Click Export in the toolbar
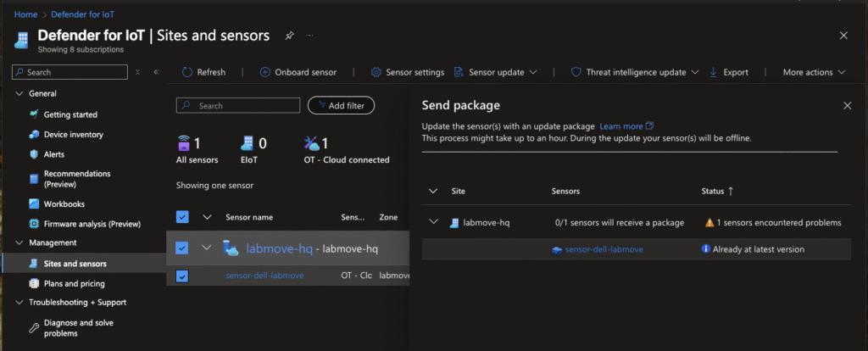Viewport: 868px width, 351px height. point(728,72)
